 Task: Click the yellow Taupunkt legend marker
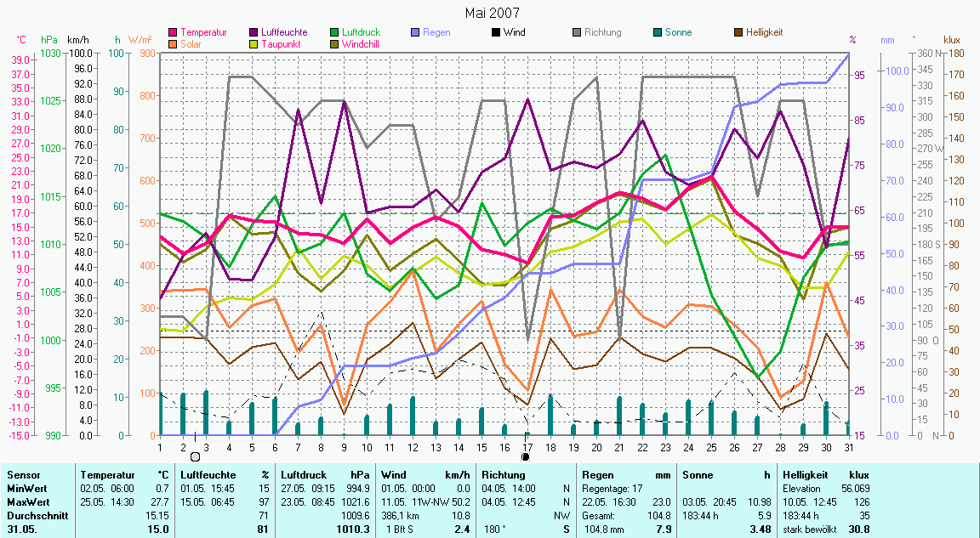(254, 43)
